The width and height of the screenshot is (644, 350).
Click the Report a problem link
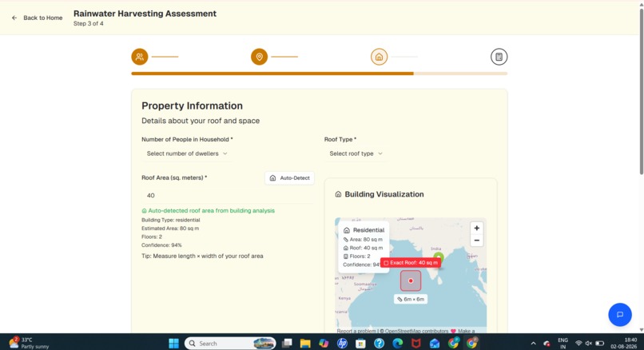click(356, 331)
